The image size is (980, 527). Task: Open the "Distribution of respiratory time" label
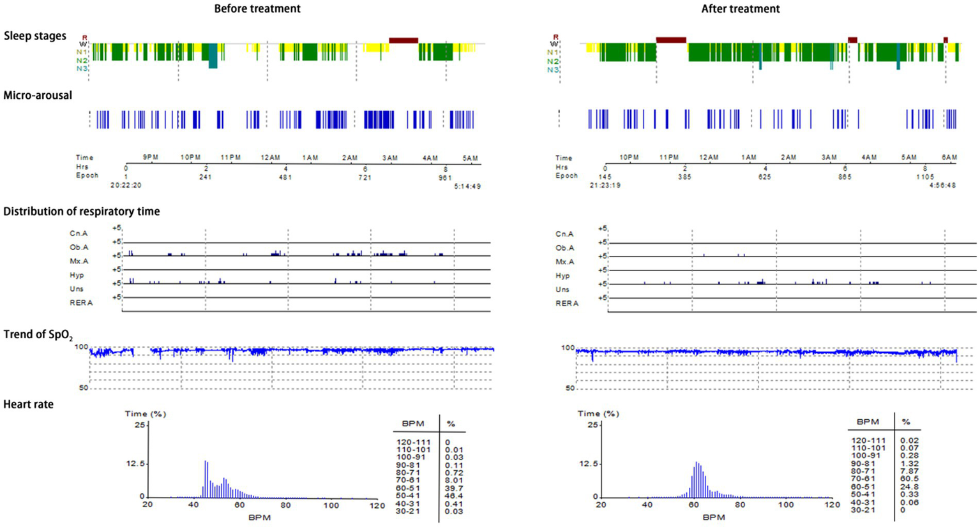click(x=82, y=211)
